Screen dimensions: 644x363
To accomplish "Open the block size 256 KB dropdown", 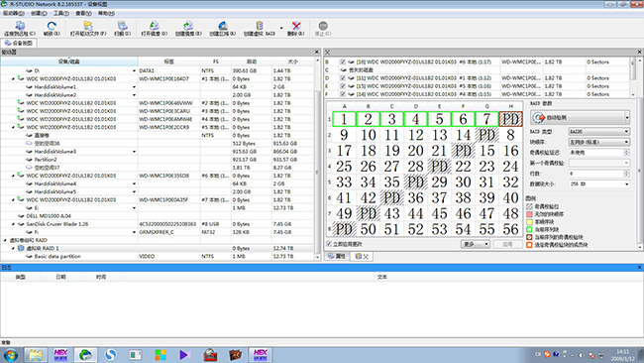I will point(598,184).
